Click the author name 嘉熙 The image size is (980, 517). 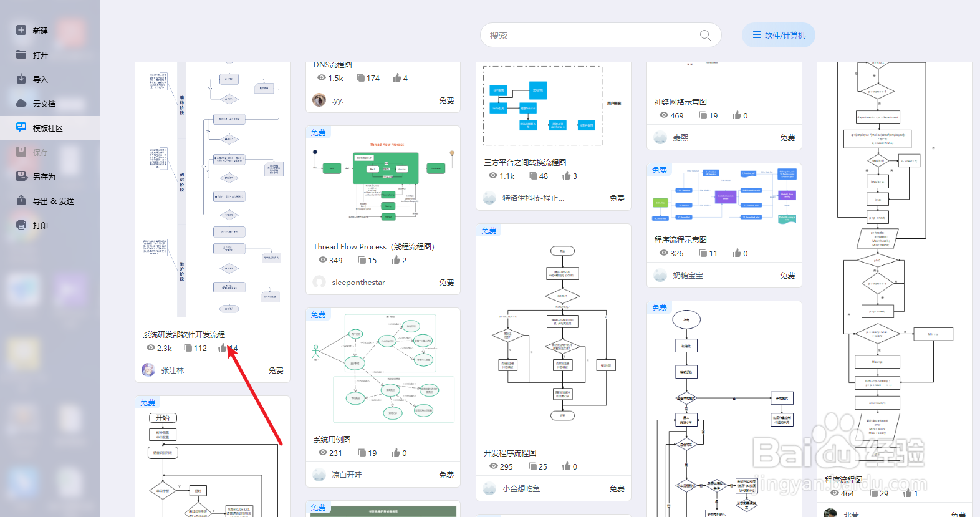pos(681,137)
